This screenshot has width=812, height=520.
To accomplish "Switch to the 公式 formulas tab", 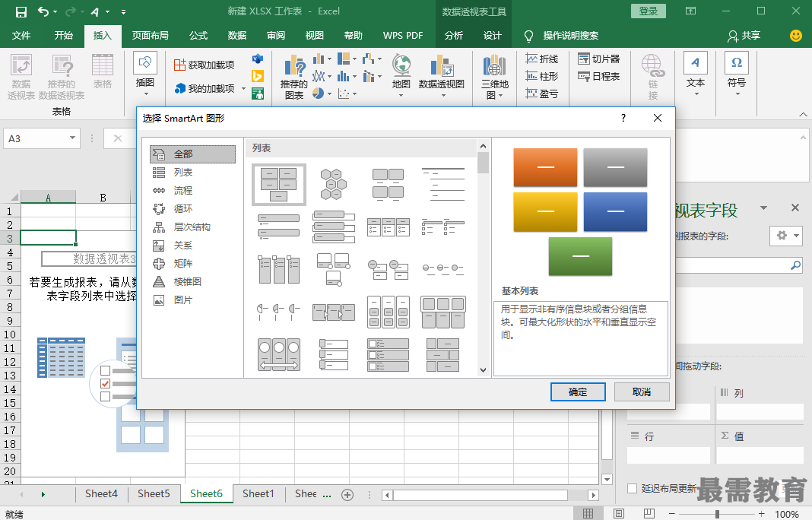I will click(x=198, y=35).
